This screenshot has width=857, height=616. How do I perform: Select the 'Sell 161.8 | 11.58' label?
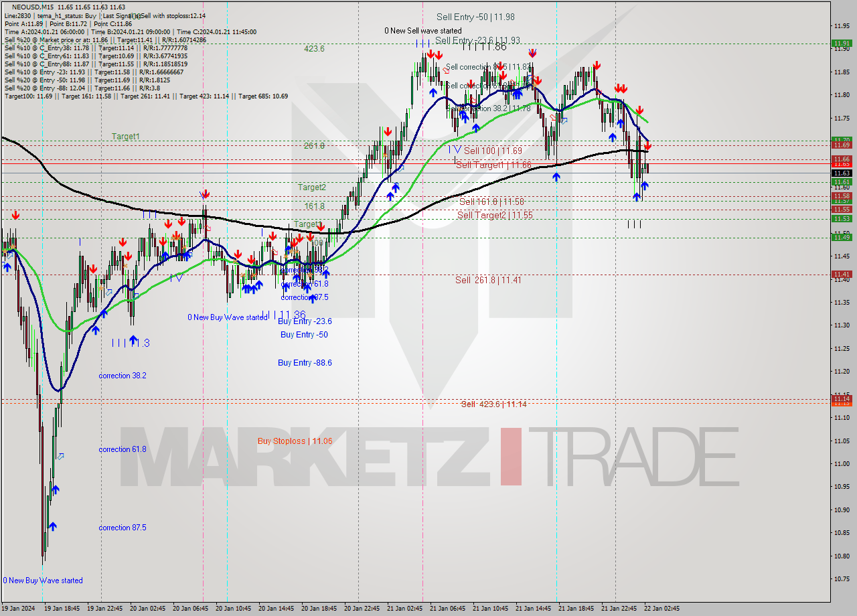(x=491, y=202)
